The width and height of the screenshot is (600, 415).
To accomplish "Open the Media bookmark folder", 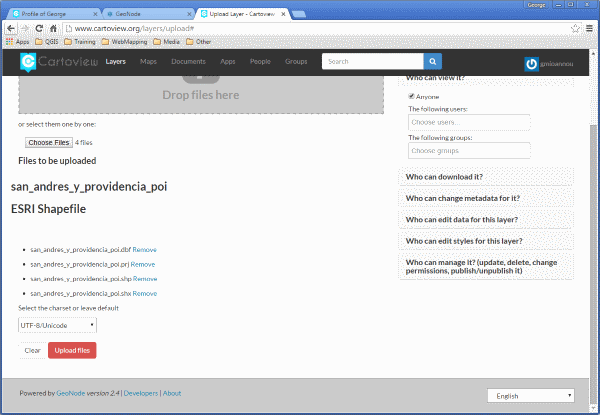I will tap(167, 42).
